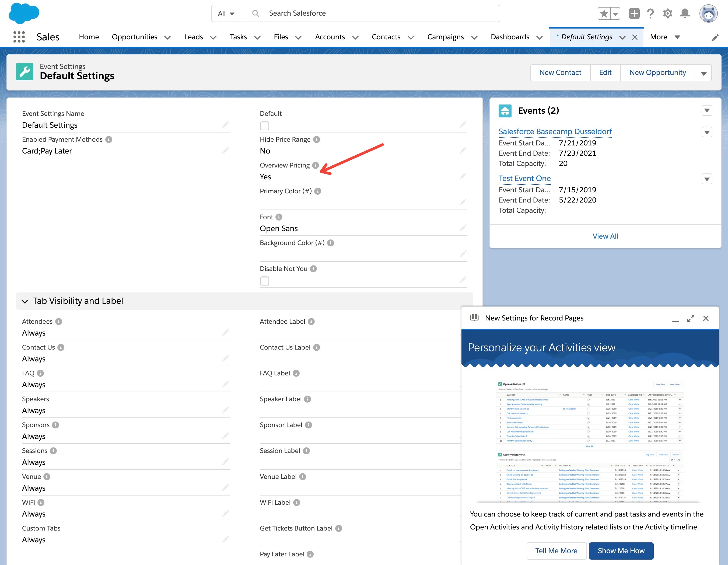Image resolution: width=728 pixels, height=565 pixels.
Task: Open the Global Actions plus icon
Action: pyautogui.click(x=634, y=14)
